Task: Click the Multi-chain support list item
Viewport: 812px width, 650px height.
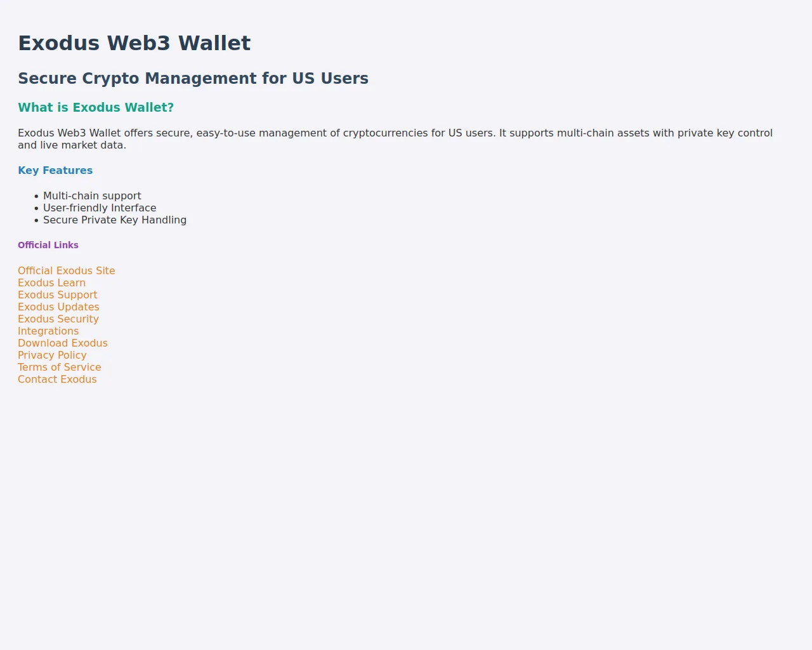Action: (x=92, y=196)
